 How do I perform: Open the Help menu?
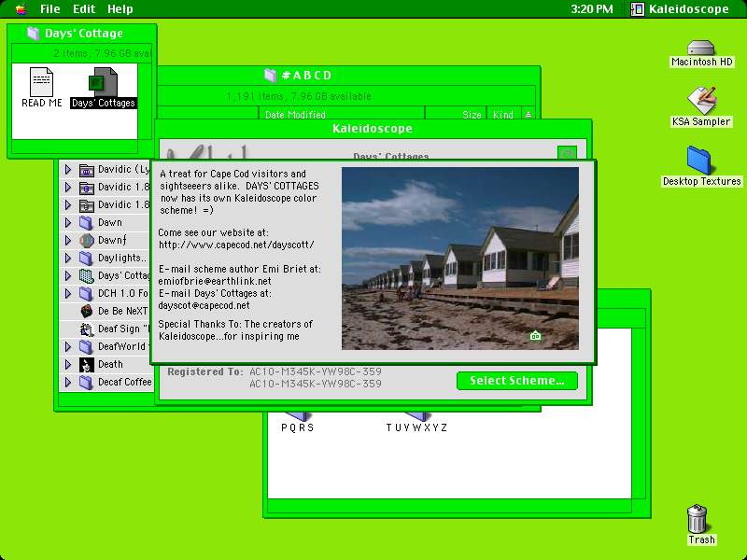pyautogui.click(x=120, y=9)
